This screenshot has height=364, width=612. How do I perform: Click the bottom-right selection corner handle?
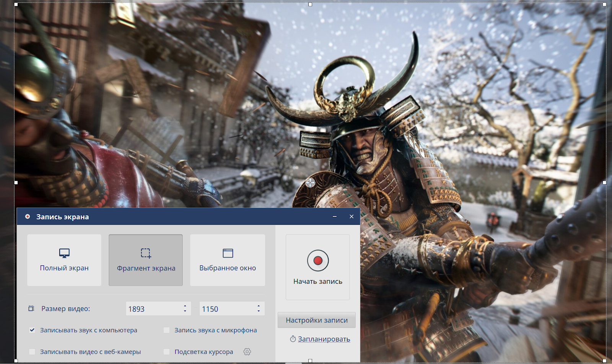(604, 361)
